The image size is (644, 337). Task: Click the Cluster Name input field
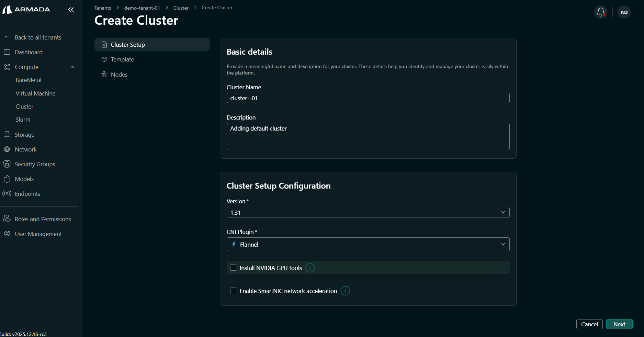tap(368, 98)
